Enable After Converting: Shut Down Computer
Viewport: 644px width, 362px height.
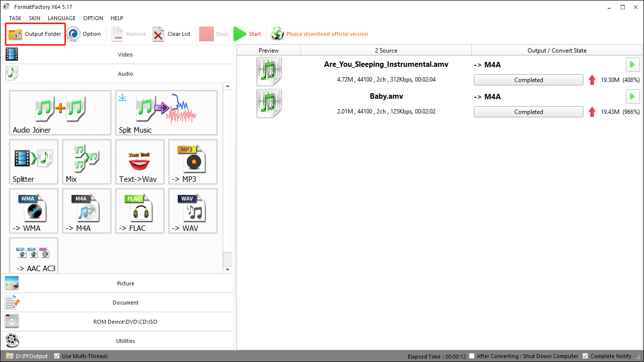(x=472, y=356)
